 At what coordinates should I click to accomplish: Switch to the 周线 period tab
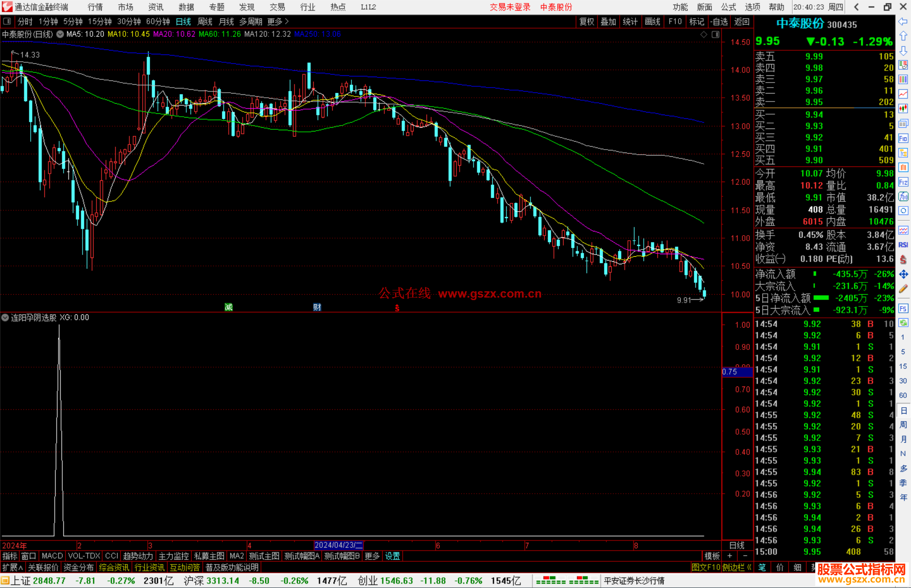(x=205, y=21)
